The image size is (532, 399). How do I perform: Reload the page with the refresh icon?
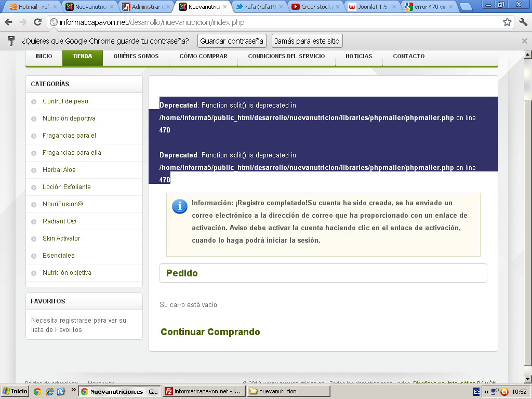pyautogui.click(x=37, y=22)
